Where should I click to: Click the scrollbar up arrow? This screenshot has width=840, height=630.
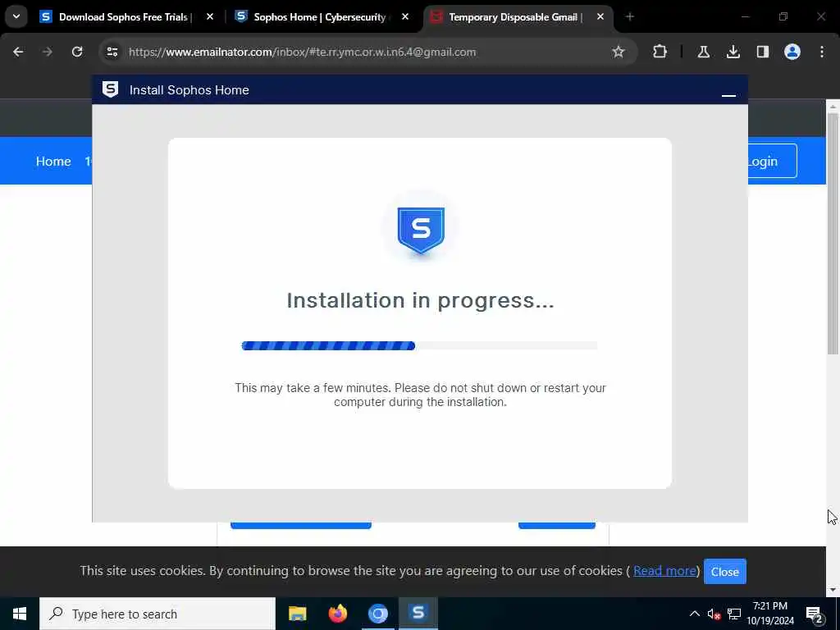click(833, 107)
